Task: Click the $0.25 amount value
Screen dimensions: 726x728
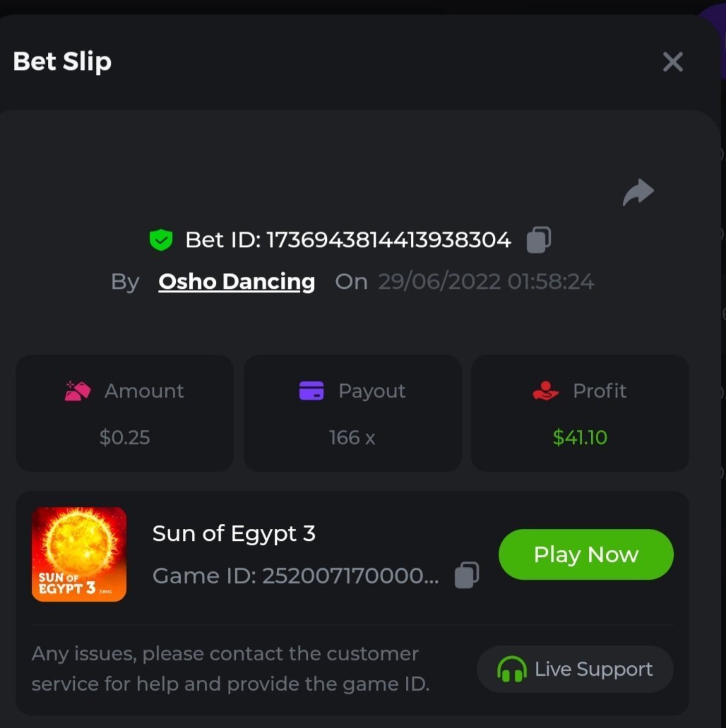Action: [124, 438]
